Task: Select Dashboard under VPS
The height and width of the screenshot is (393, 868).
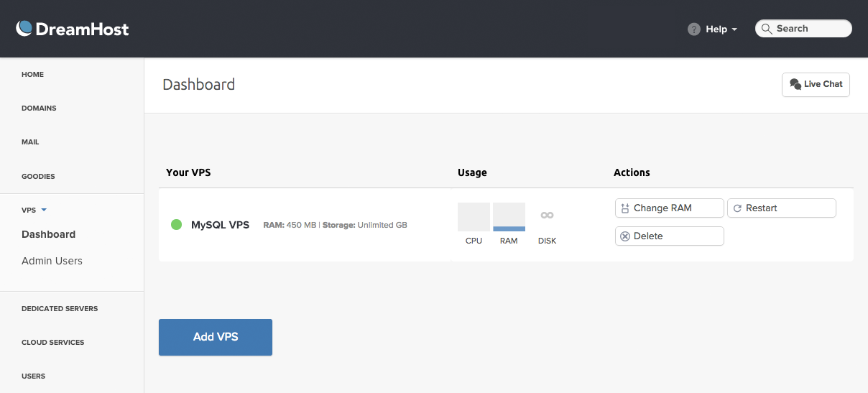Action: click(x=48, y=234)
